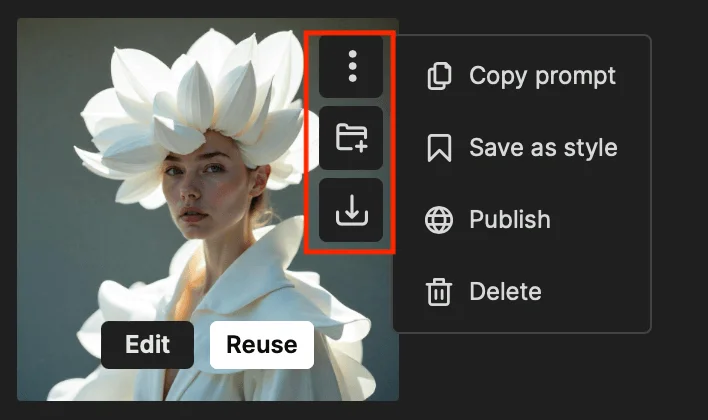
Task: Click the white Reuse button
Action: tap(262, 345)
